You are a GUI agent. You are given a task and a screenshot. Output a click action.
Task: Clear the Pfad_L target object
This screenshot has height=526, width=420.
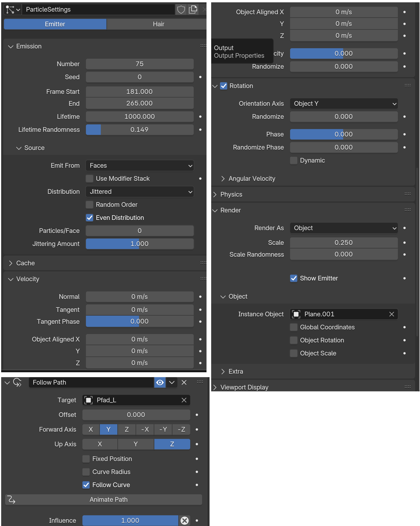[x=184, y=400]
